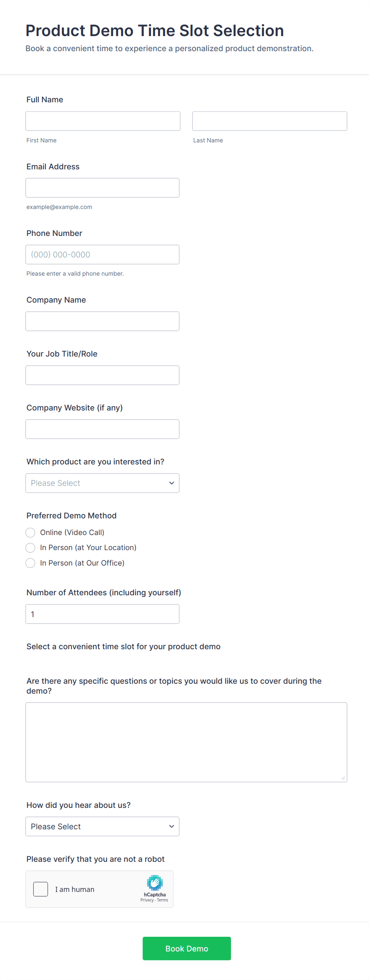Open hCaptcha Privacy link
The height and width of the screenshot is (980, 369).
click(147, 900)
